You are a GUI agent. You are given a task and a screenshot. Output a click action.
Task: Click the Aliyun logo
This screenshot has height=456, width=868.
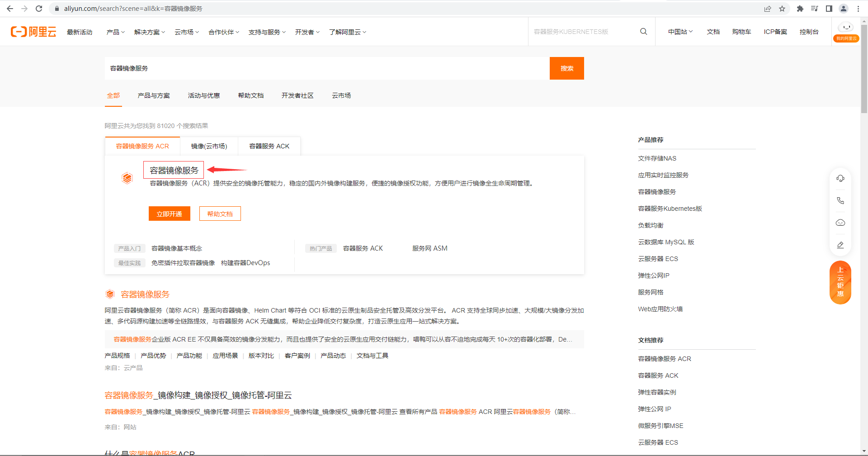(33, 32)
